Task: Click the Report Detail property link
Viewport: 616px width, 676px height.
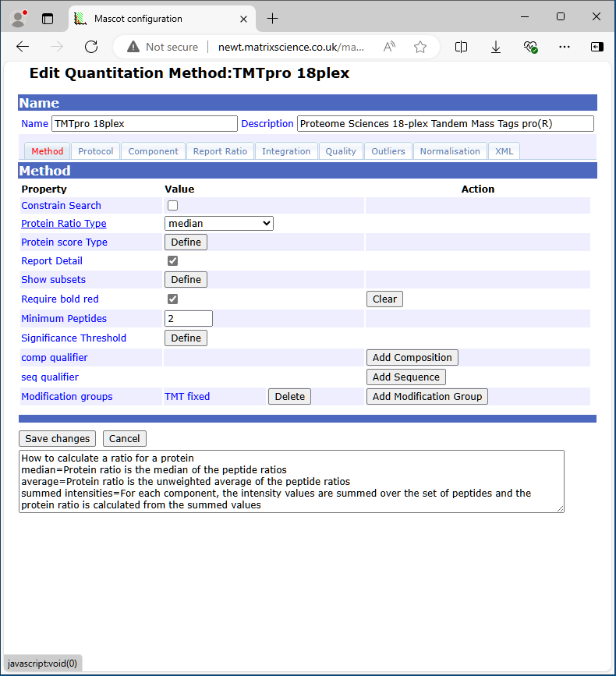Action: pyautogui.click(x=51, y=261)
